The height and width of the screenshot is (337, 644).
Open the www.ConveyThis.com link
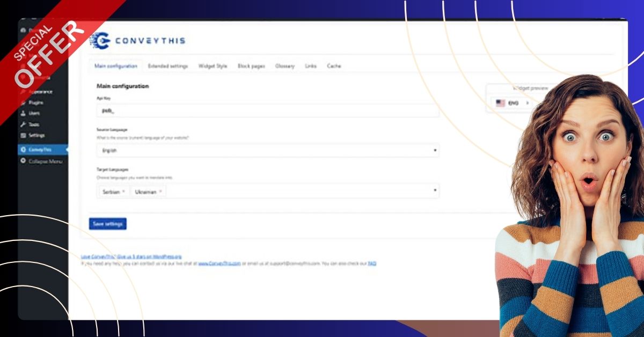pos(219,263)
